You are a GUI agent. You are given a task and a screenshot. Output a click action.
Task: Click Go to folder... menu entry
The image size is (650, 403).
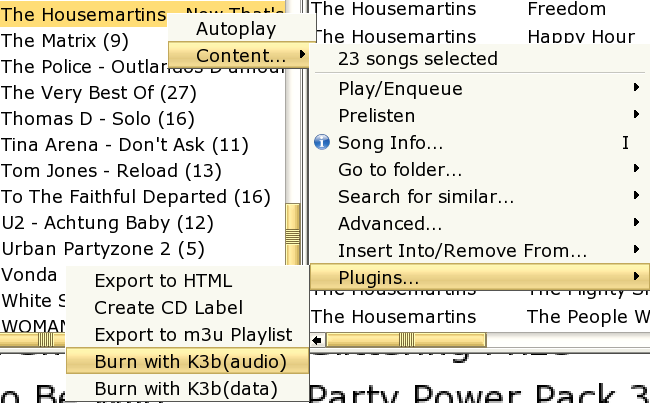tap(400, 169)
